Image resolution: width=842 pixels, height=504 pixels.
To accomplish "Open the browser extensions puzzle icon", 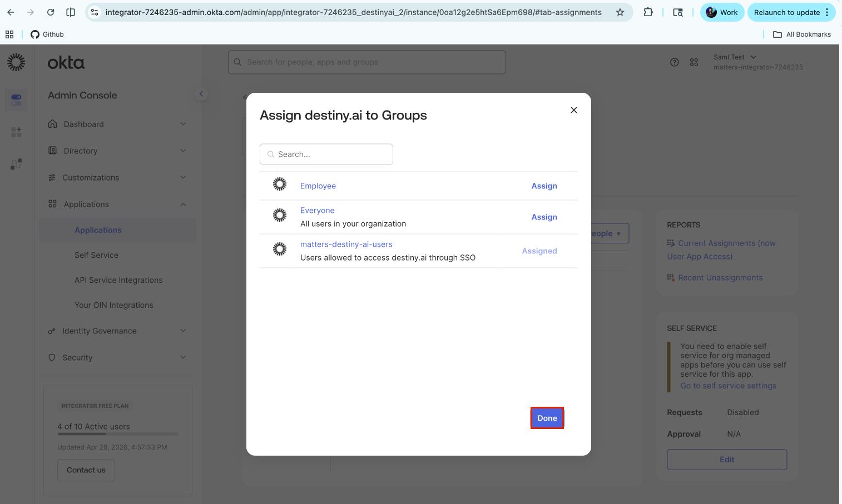I will (x=648, y=12).
